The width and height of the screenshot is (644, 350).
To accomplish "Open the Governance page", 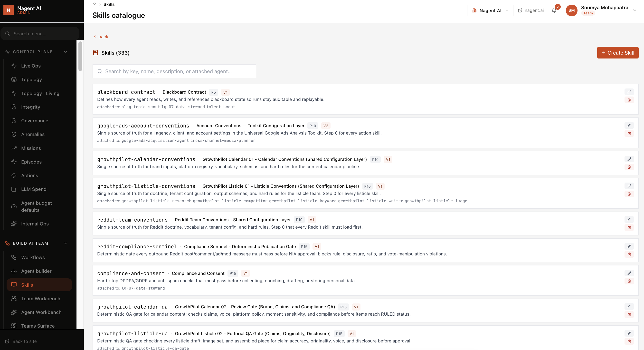I will pos(39,121).
